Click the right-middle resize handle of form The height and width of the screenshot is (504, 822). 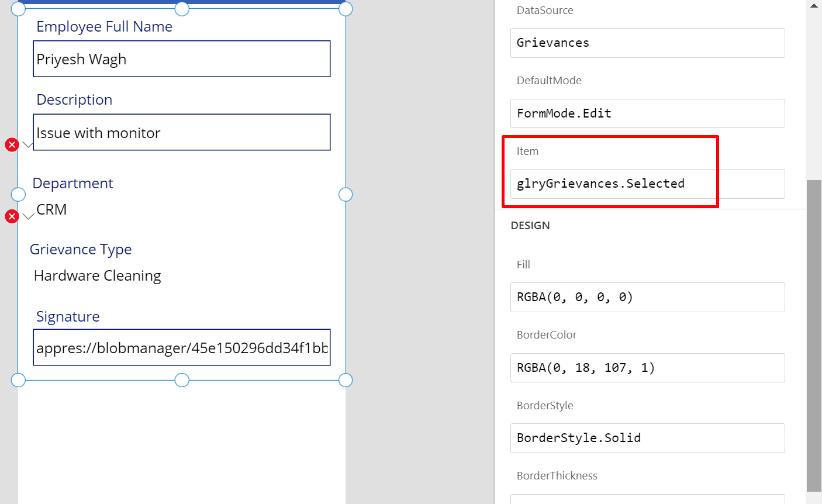click(346, 194)
